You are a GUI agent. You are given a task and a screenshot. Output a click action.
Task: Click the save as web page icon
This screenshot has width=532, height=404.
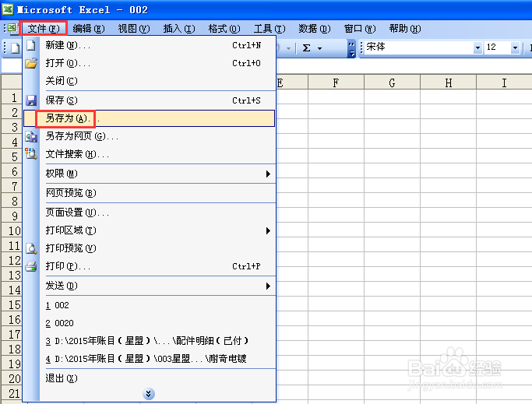click(31, 136)
